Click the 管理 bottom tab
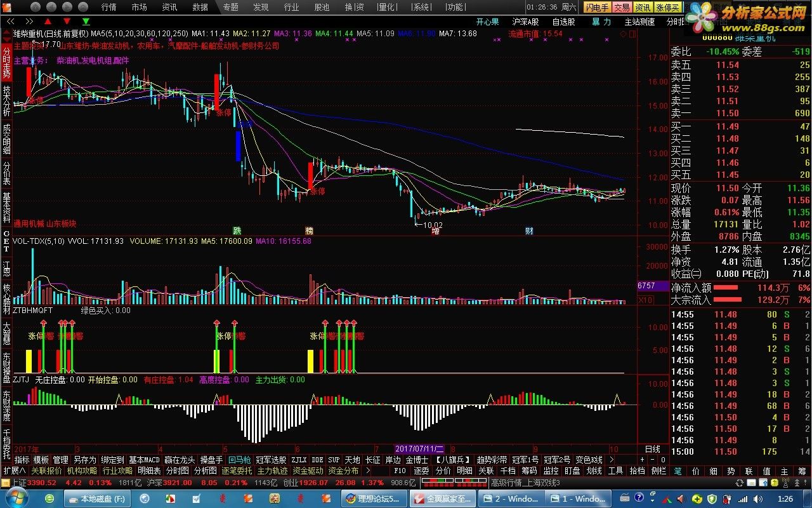 60,460
